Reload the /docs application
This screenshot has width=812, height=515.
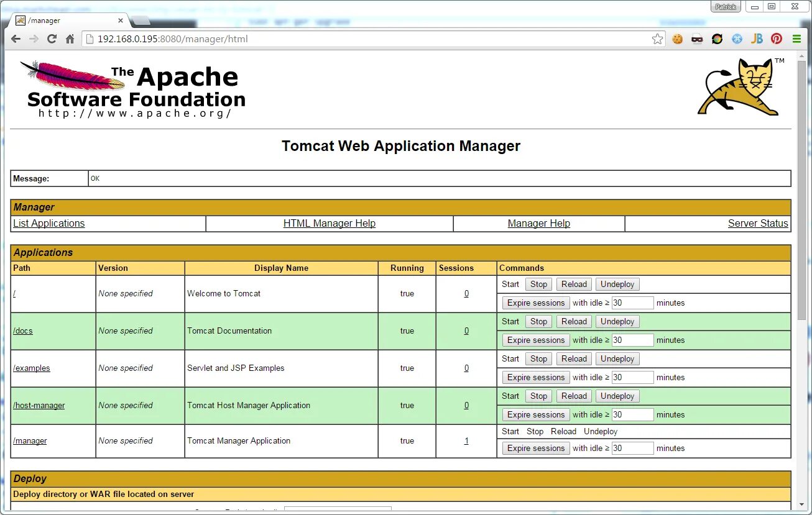[x=574, y=322]
